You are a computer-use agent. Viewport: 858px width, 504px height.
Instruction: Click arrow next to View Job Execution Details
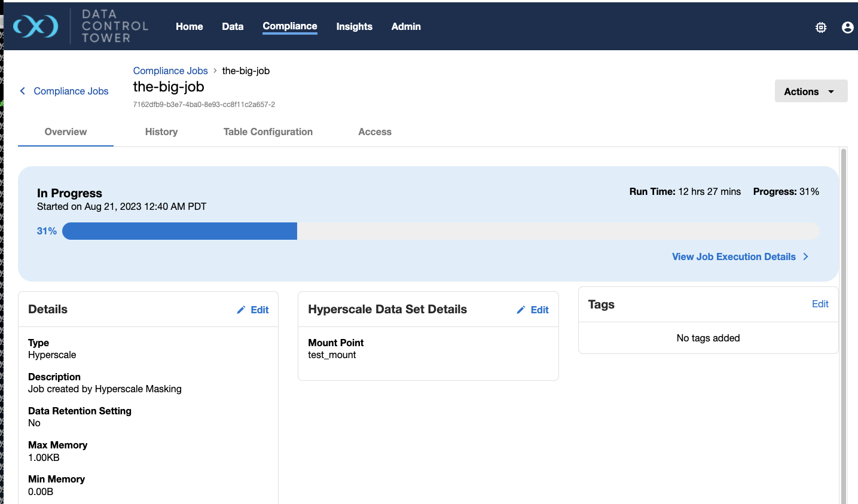click(x=806, y=256)
